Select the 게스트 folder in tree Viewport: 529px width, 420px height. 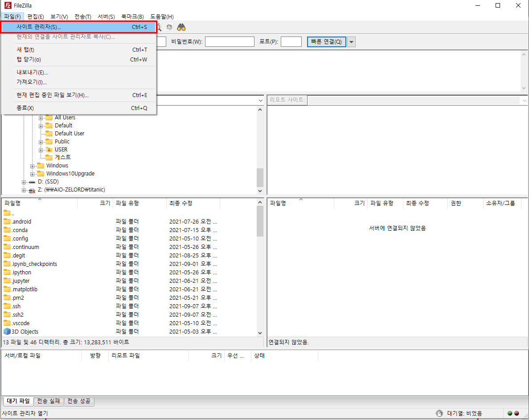click(63, 157)
